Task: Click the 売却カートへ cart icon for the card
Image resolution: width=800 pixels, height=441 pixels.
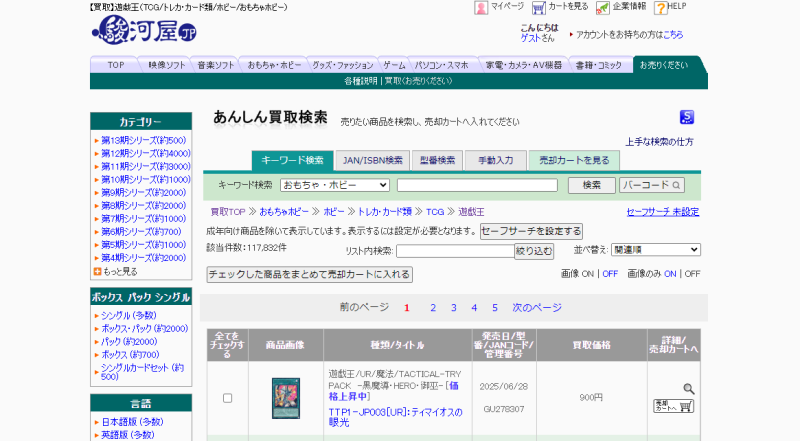Action: coord(673,406)
